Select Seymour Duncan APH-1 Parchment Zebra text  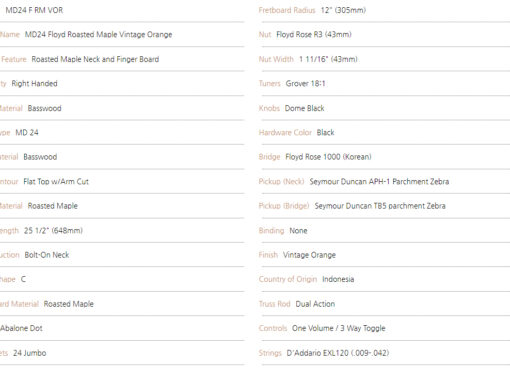pos(379,182)
